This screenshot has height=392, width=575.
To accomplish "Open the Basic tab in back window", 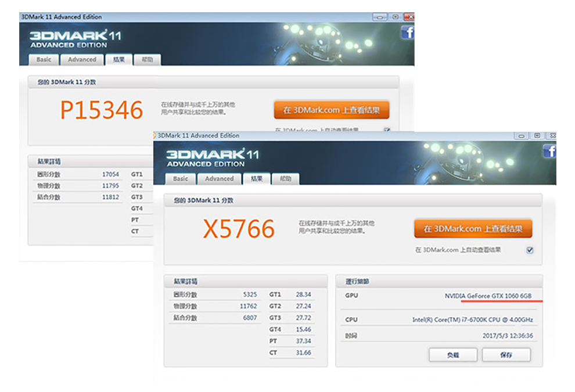I will pos(44,59).
